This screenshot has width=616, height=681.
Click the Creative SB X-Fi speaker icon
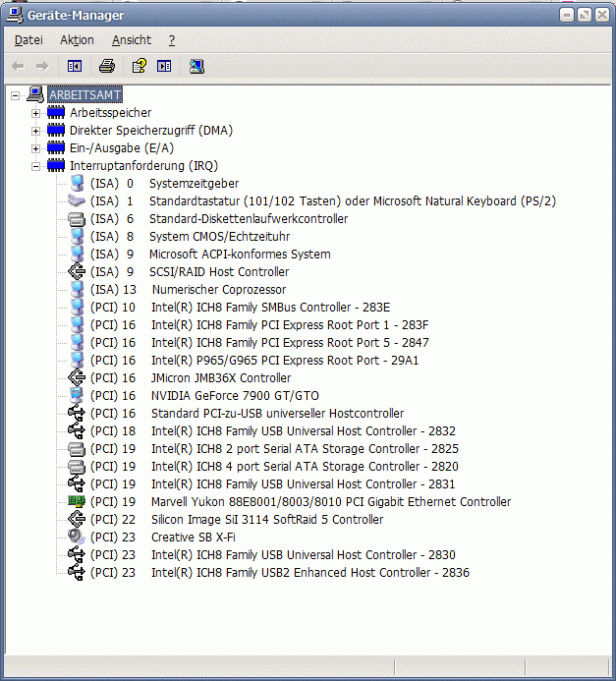pos(77,537)
